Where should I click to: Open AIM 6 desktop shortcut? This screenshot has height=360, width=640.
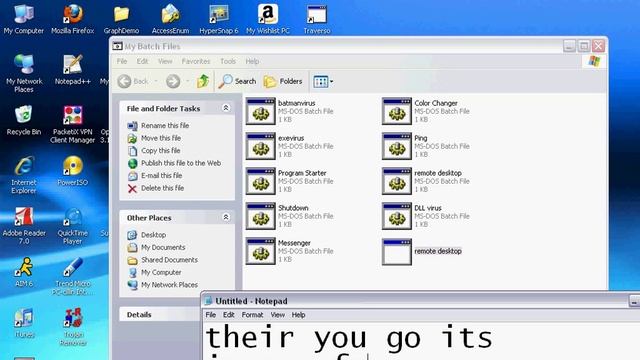pos(24,272)
